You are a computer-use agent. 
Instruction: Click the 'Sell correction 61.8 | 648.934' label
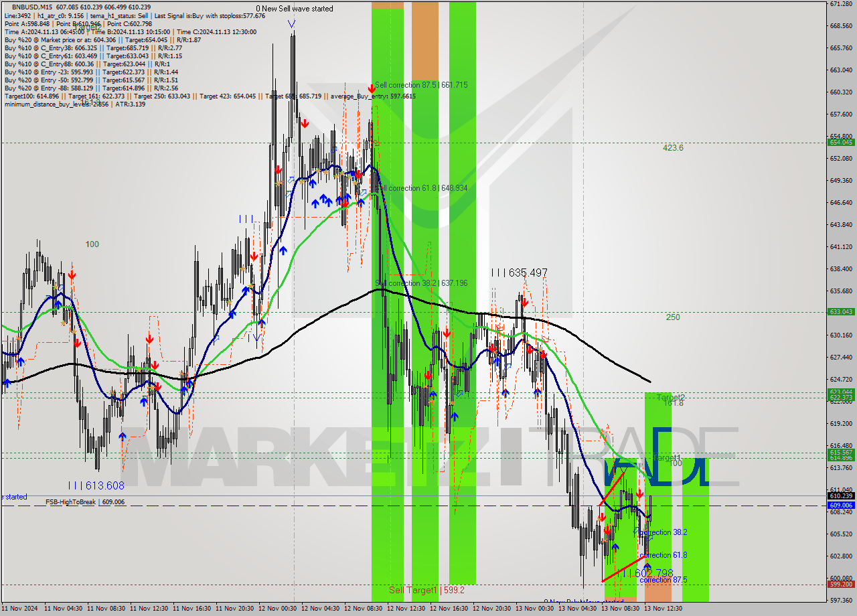point(421,188)
